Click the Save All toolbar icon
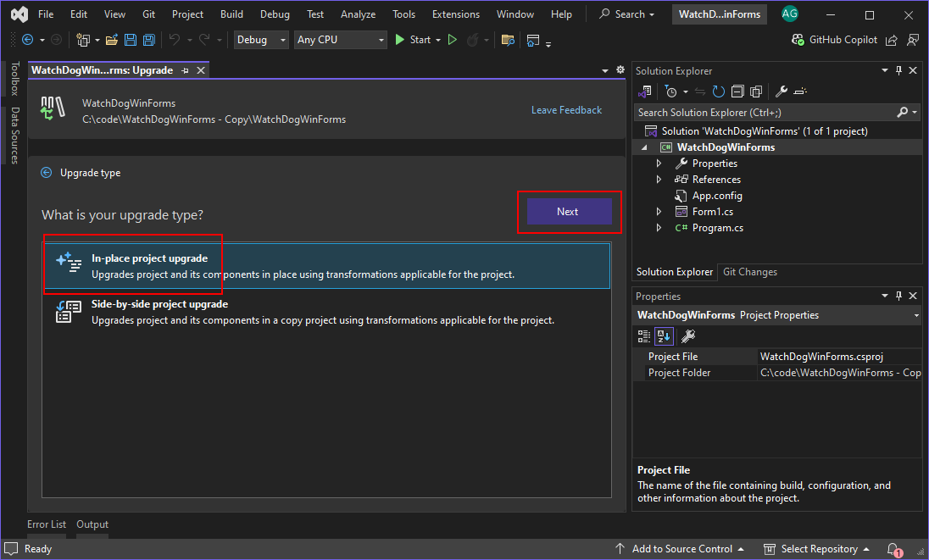Image resolution: width=929 pixels, height=560 pixels. point(149,40)
